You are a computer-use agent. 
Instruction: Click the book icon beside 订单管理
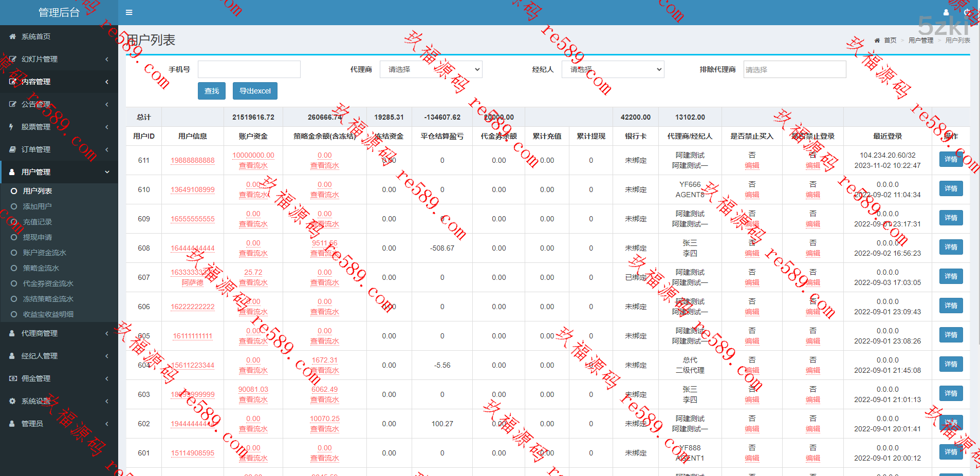tap(12, 149)
